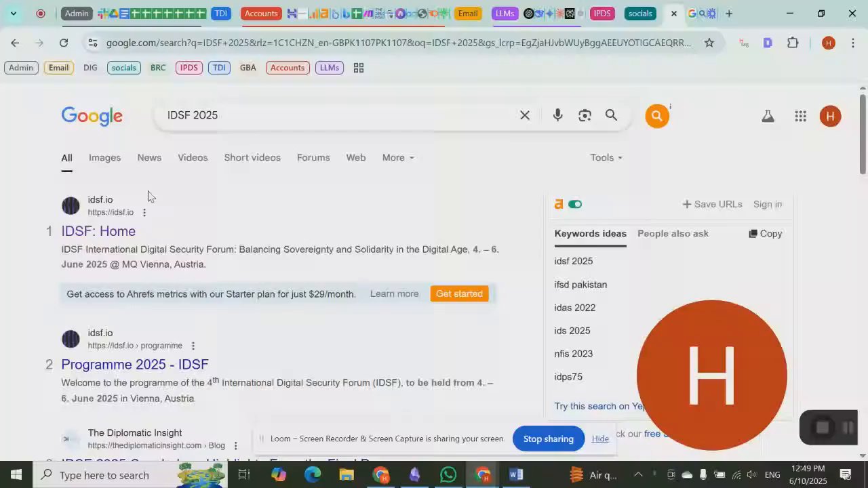This screenshot has width=868, height=488.
Task: Open File Explorer from taskbar
Action: [x=347, y=474]
